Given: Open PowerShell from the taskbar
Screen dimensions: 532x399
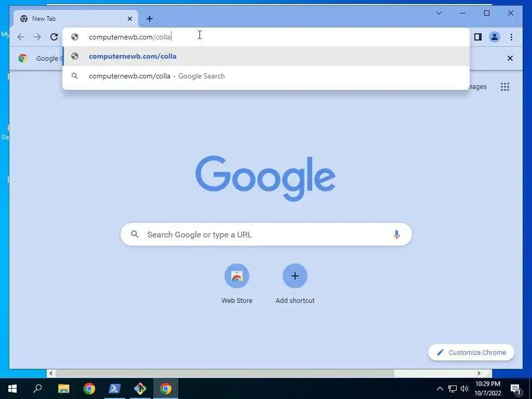Looking at the screenshot, I should point(115,389).
